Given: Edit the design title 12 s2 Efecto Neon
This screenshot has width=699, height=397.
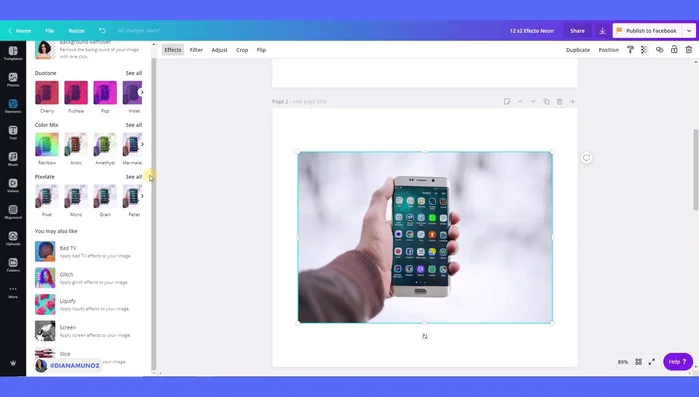Looking at the screenshot, I should 531,31.
